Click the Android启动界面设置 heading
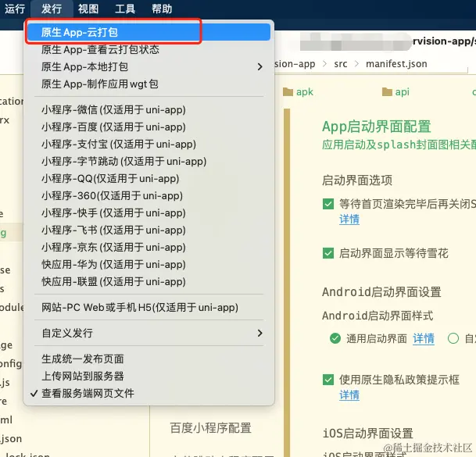 point(381,292)
